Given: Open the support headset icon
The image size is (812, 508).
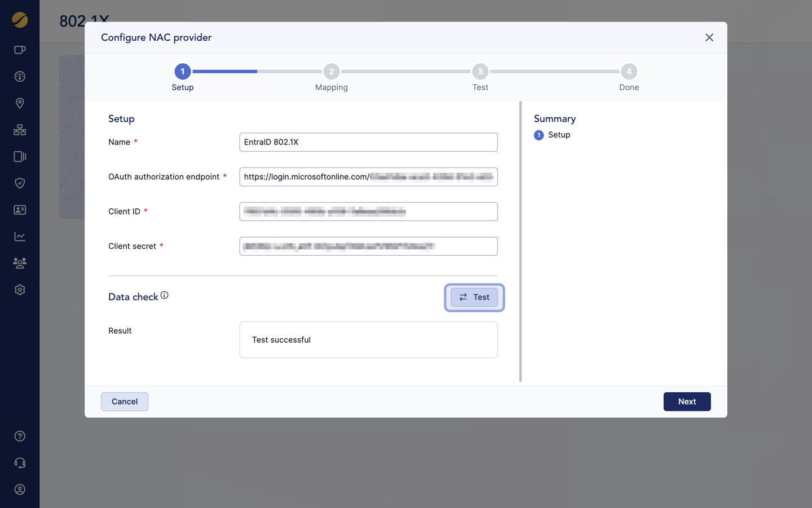Looking at the screenshot, I should [x=20, y=463].
